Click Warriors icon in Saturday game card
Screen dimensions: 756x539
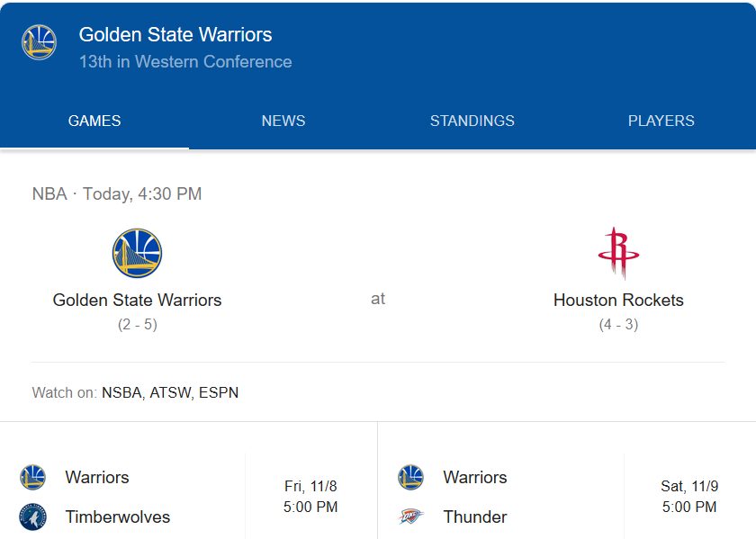pos(410,477)
